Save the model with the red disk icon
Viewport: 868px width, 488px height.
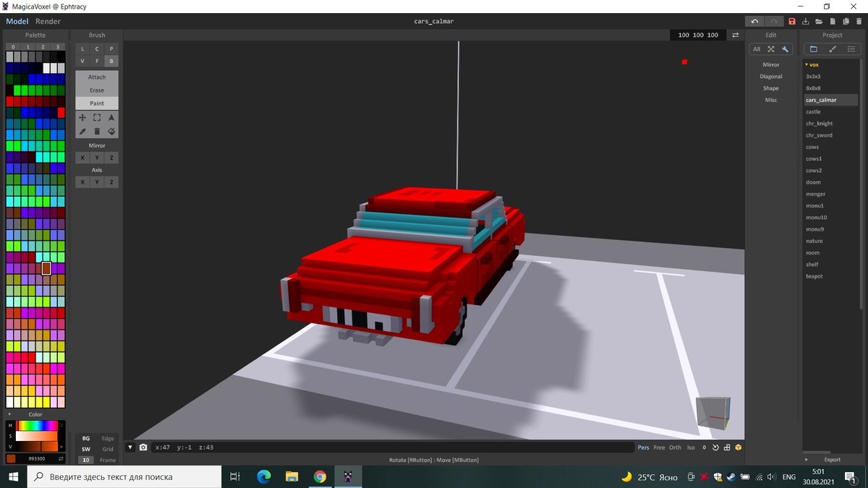[792, 22]
